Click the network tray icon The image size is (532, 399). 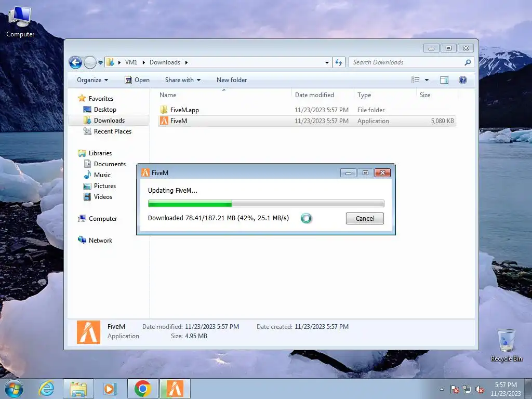pos(467,389)
